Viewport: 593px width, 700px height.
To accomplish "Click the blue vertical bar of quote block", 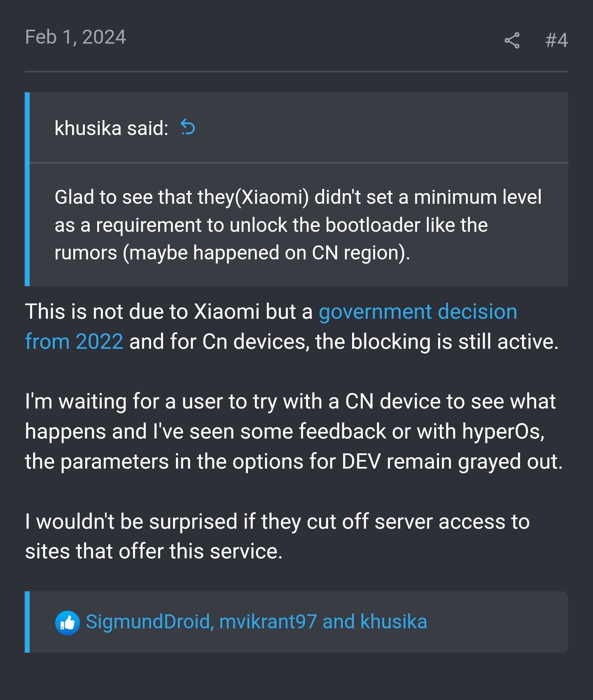I will coord(27,189).
